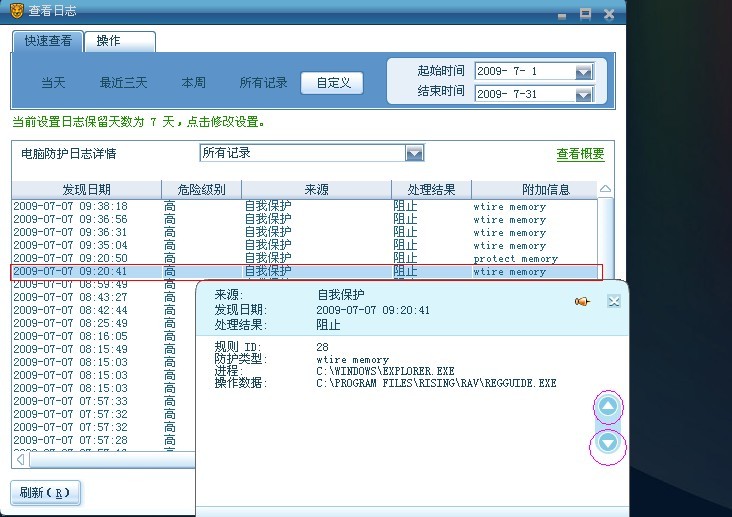Click the C:\WINDOWS\EXPLORER.EXE process path
This screenshot has width=732, height=517.
[x=385, y=371]
